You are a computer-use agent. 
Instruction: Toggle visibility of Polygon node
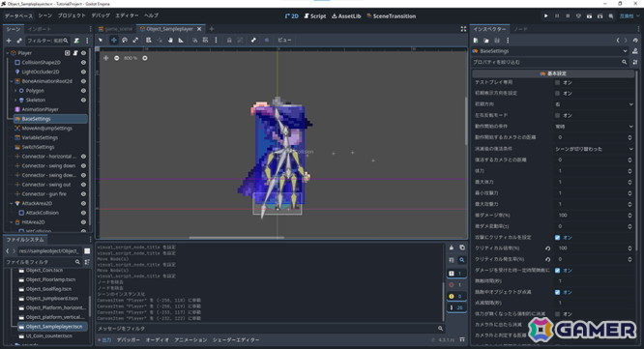[83, 91]
